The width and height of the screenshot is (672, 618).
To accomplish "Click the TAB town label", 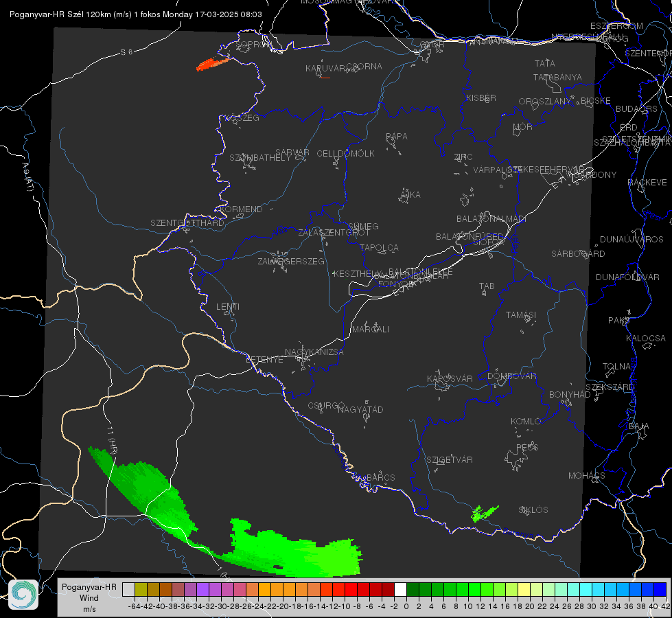I will (x=487, y=286).
